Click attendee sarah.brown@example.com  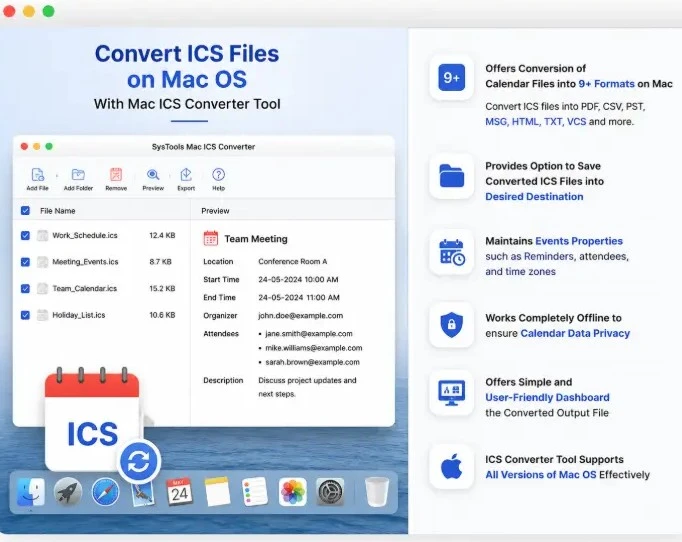(312, 362)
